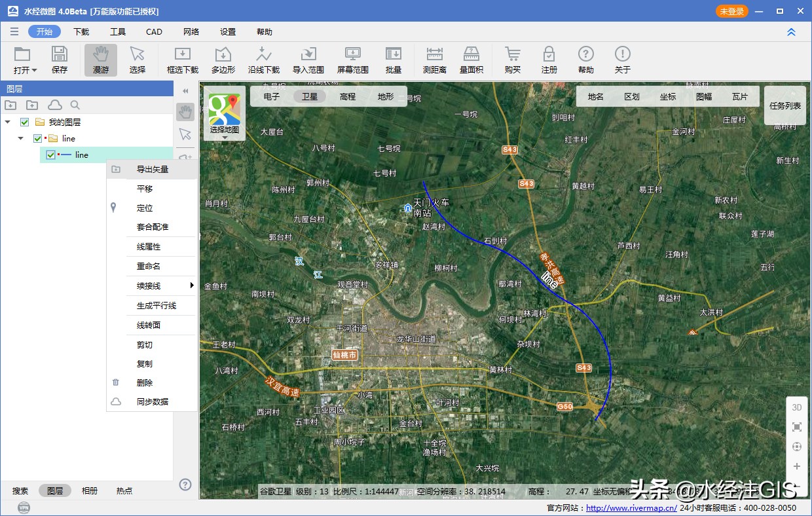
Task: Click the arrow pointer icon in the side strip
Action: tap(185, 134)
